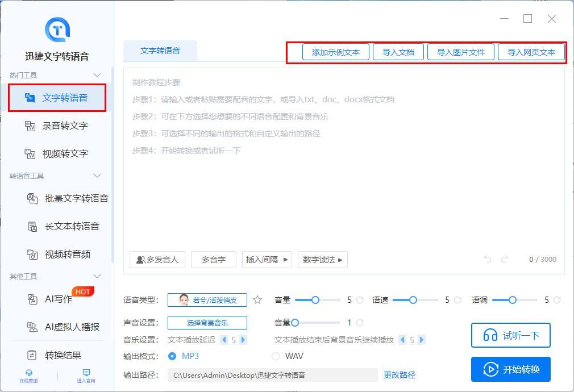Click the 多音字 button
574x392 pixels.
pyautogui.click(x=214, y=260)
